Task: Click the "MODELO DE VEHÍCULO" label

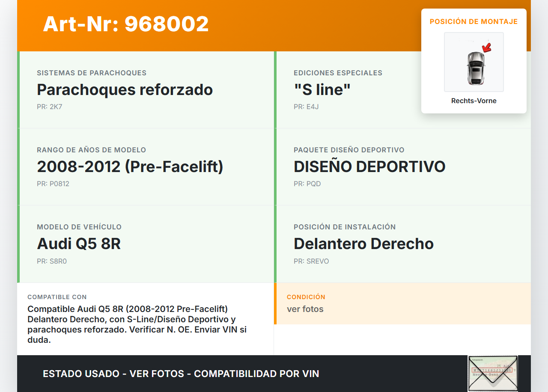Action: point(79,227)
